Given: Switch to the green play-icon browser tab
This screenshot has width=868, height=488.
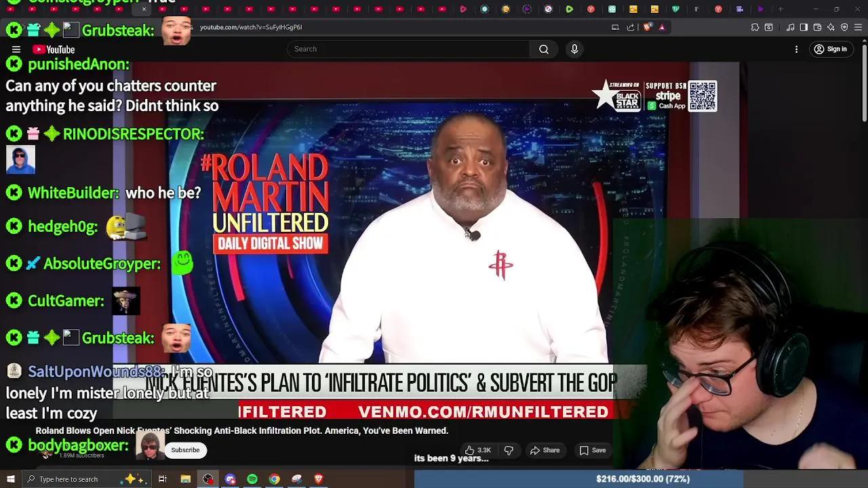Looking at the screenshot, I should 570,9.
